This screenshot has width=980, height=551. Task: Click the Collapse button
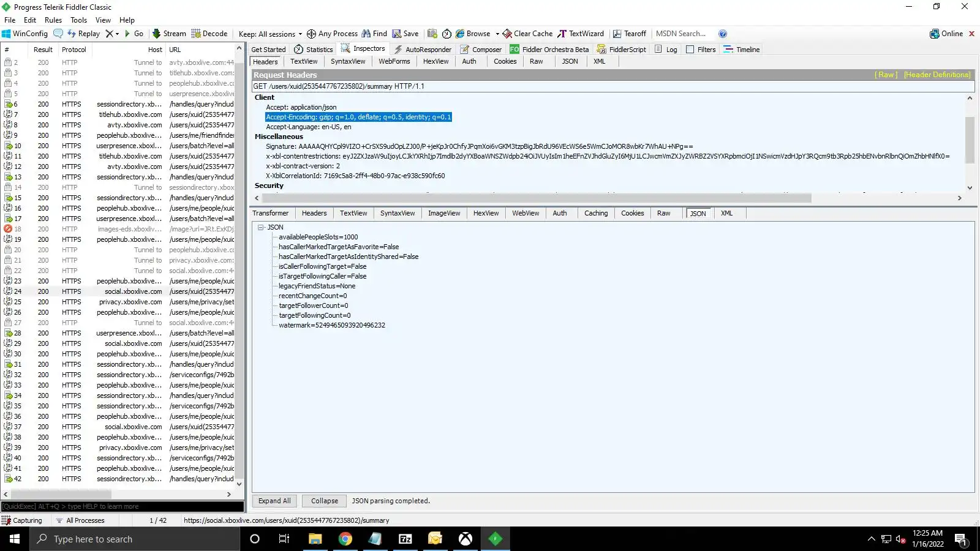[x=325, y=501]
